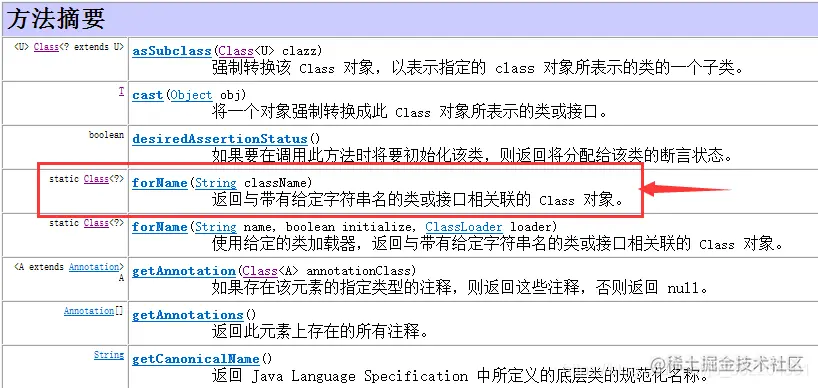Open the asSubclass method link
Viewport: 818px width, 388px height.
tap(171, 51)
